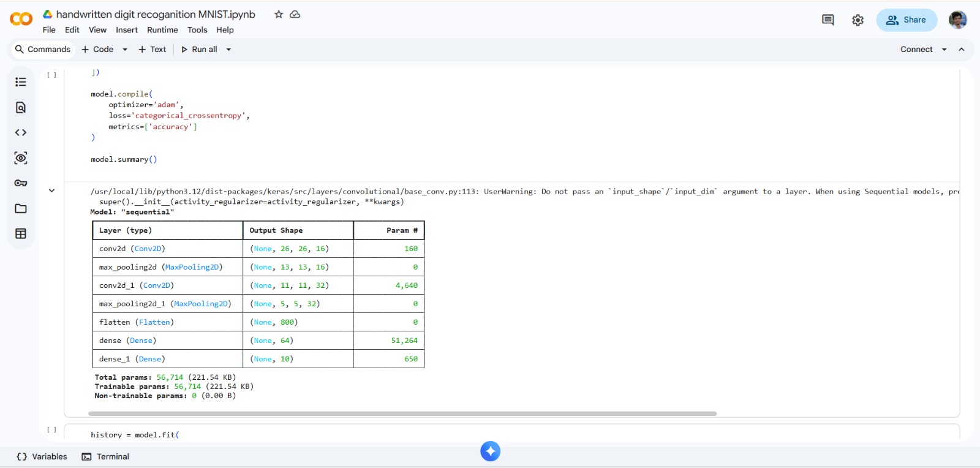Image resolution: width=980 pixels, height=468 pixels.
Task: Open the notebook settings gear
Action: [x=858, y=20]
